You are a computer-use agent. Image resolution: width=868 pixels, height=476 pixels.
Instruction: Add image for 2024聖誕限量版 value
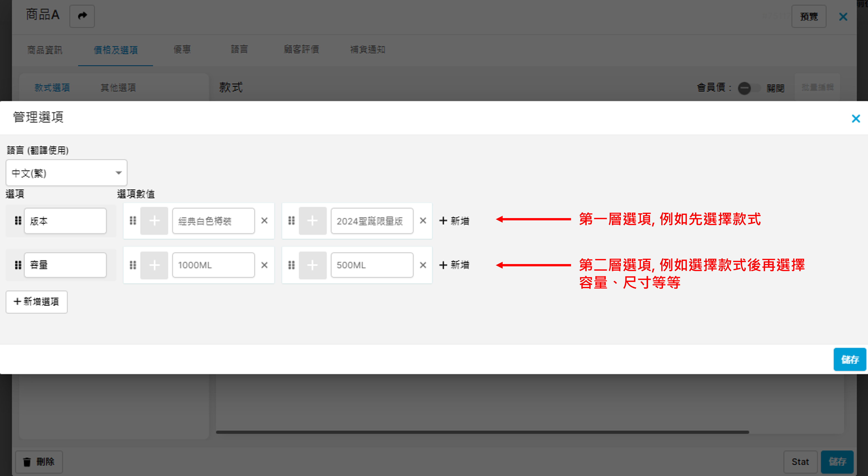tap(312, 221)
